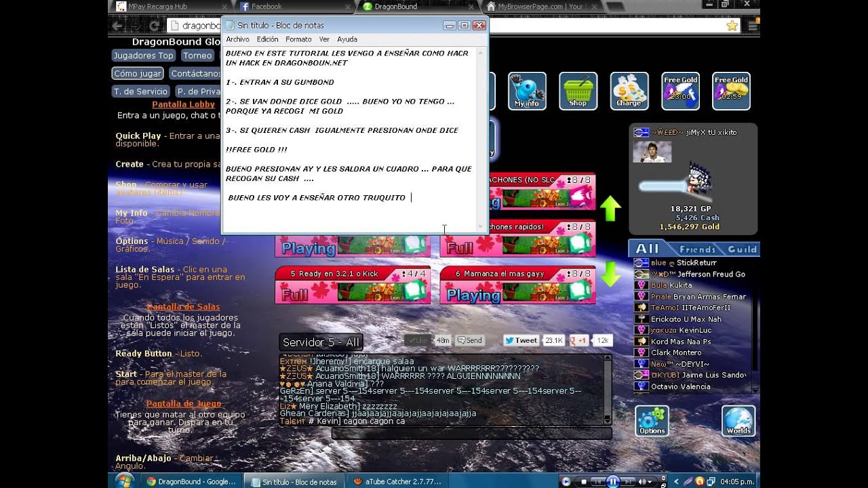Image resolution: width=868 pixels, height=488 pixels.
Task: Open the Charge money bags icon
Action: click(x=629, y=91)
